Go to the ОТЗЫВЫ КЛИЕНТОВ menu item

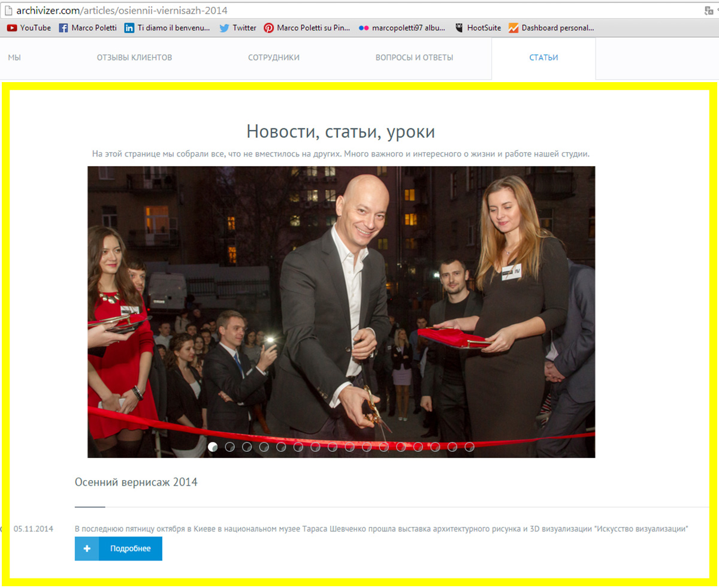[134, 58]
